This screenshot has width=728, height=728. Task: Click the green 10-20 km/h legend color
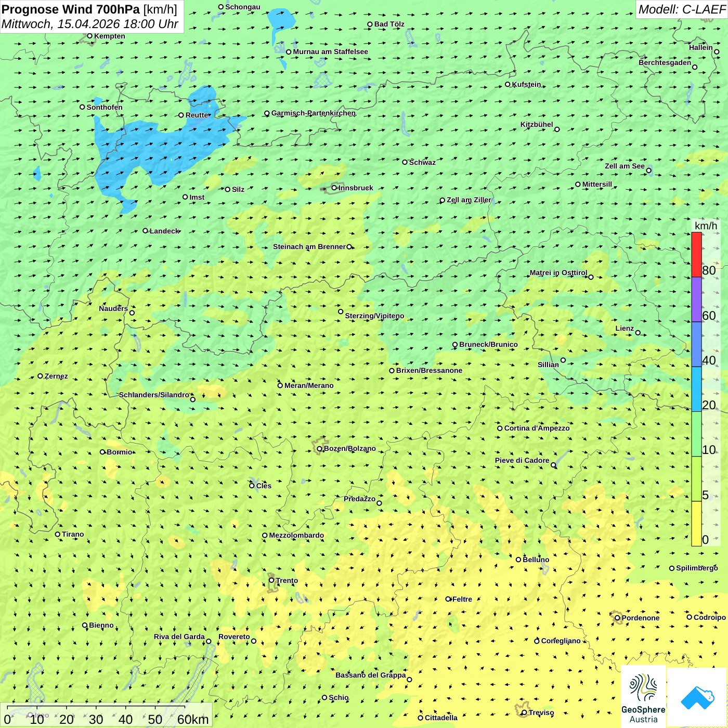point(696,434)
